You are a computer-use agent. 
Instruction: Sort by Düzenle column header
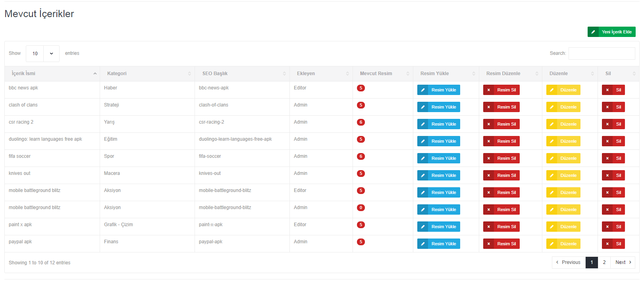coord(570,74)
